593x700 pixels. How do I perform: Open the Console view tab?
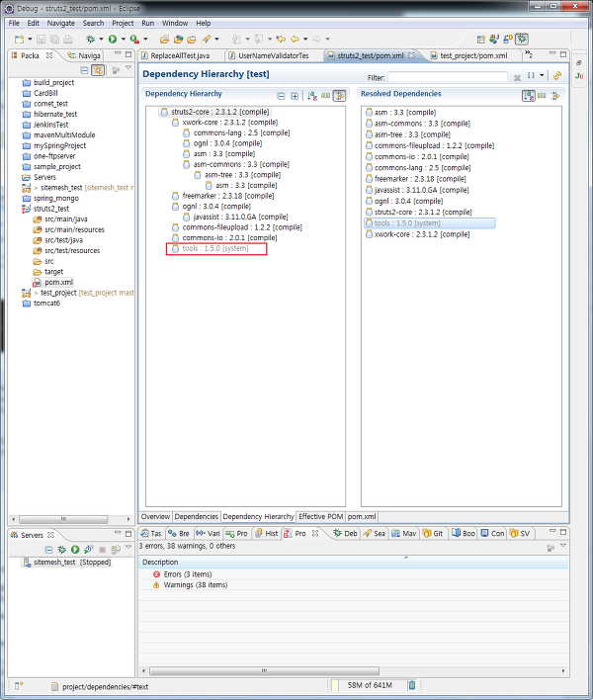tap(492, 534)
